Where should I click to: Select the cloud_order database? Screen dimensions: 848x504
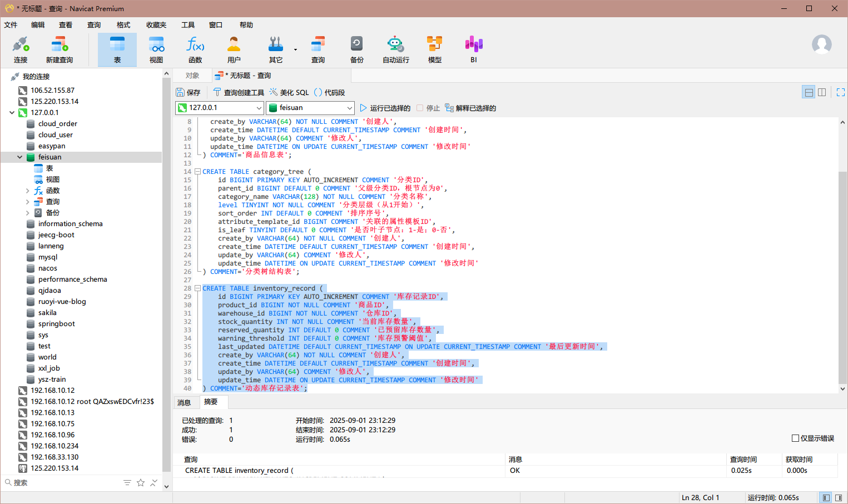pyautogui.click(x=58, y=124)
